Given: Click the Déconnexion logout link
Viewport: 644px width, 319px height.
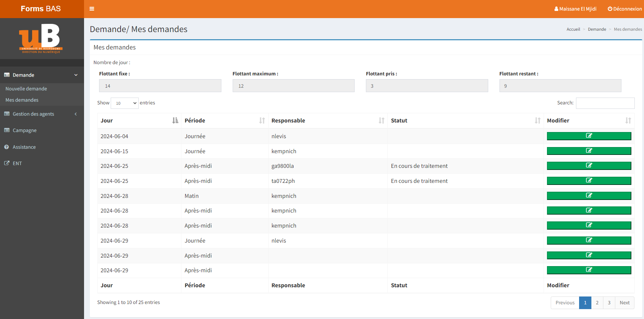Looking at the screenshot, I should (x=625, y=9).
